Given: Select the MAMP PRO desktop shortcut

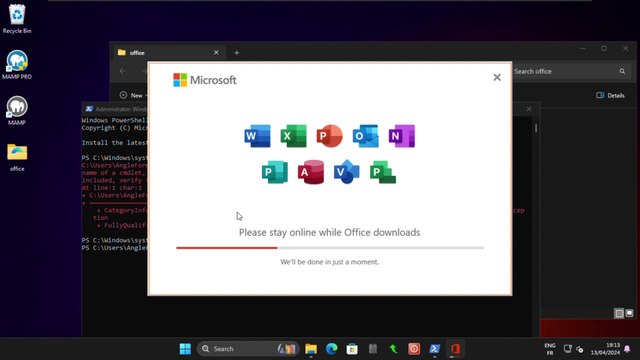Looking at the screenshot, I should [x=17, y=64].
